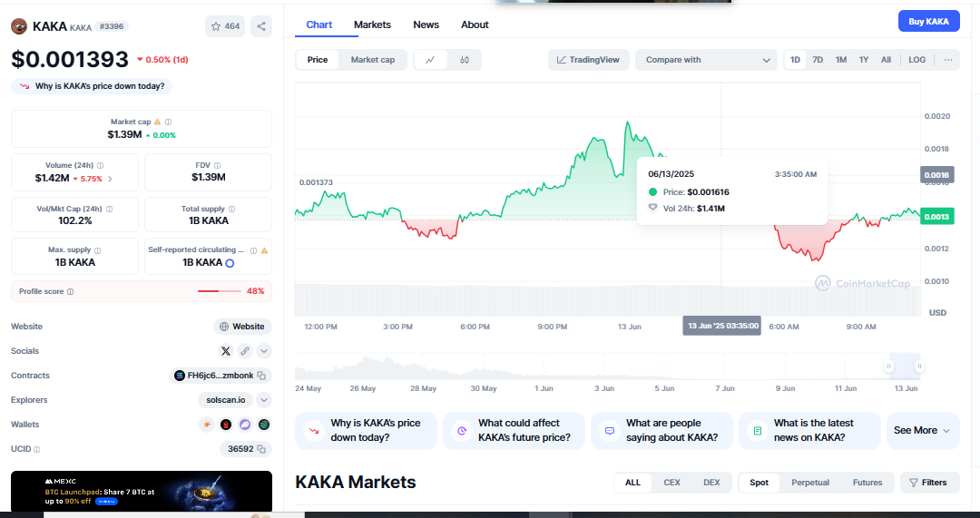
Task: Toggle LOG scale on chart
Action: 916,60
